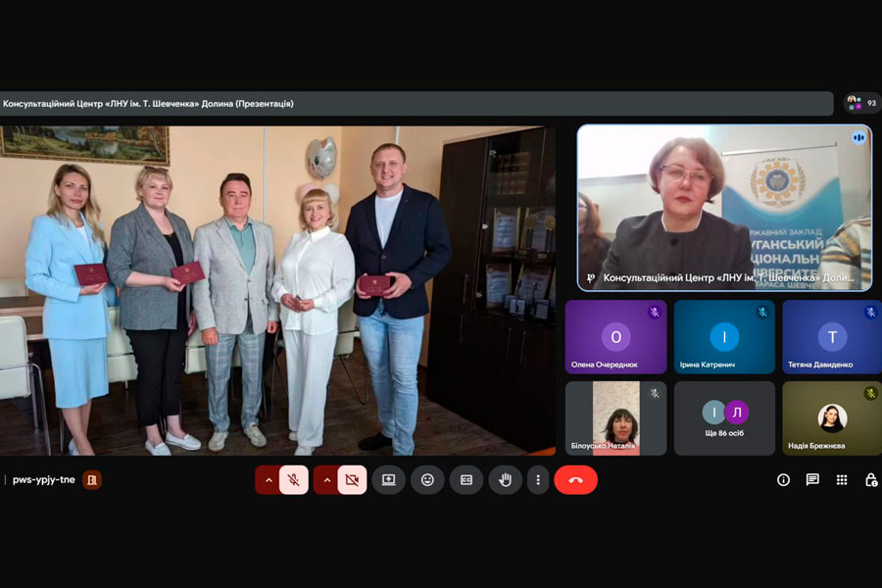This screenshot has height=588, width=882.
Task: Click the orange building icon next to meeting code
Action: tap(92, 480)
